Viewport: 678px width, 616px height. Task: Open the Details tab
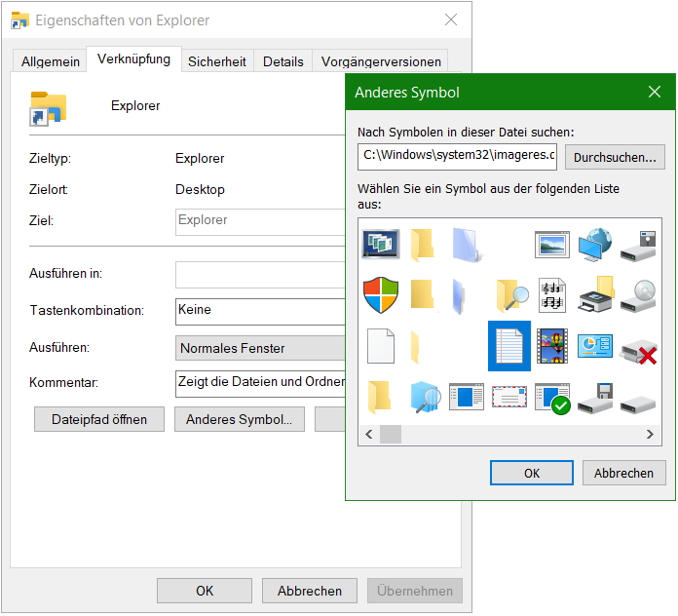coord(283,61)
